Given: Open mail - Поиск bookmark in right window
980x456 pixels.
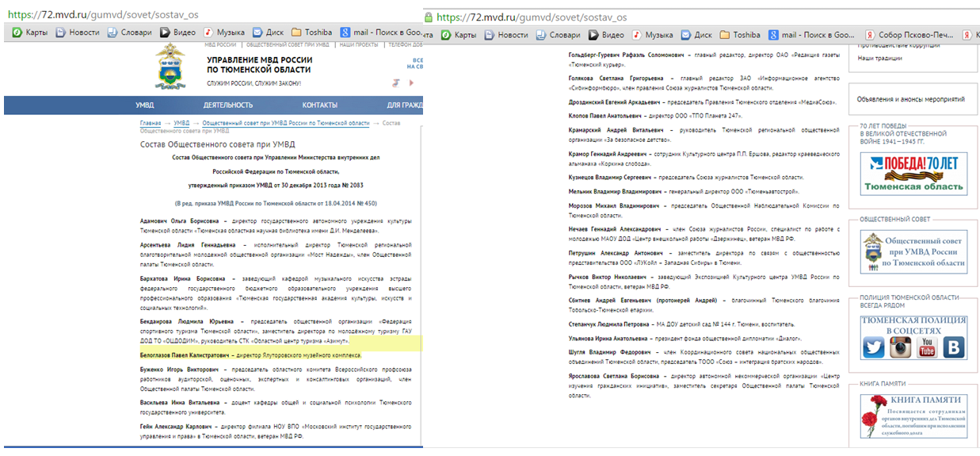Looking at the screenshot, I should (x=812, y=35).
